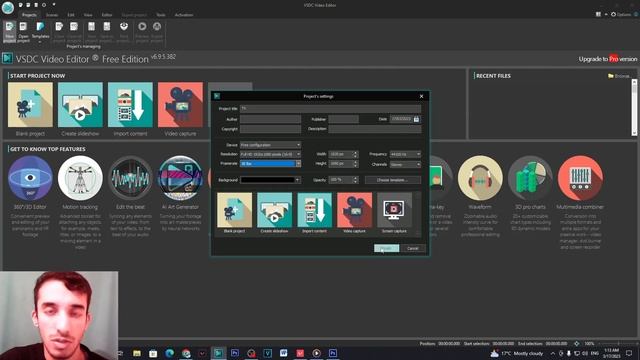The image size is (640, 360).
Task: Open the Options gear in the top right
Action: click(x=621, y=14)
